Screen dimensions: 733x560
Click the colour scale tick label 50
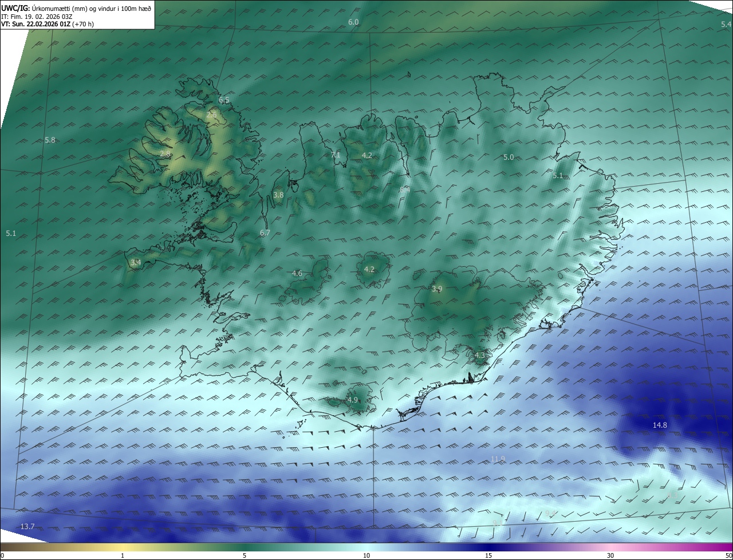[728, 555]
